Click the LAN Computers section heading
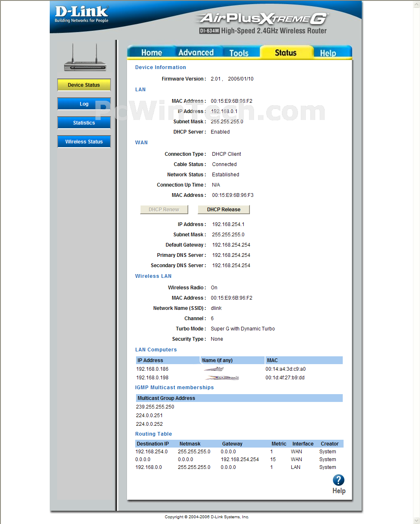Screen dimensions: 420x524 tap(156, 350)
